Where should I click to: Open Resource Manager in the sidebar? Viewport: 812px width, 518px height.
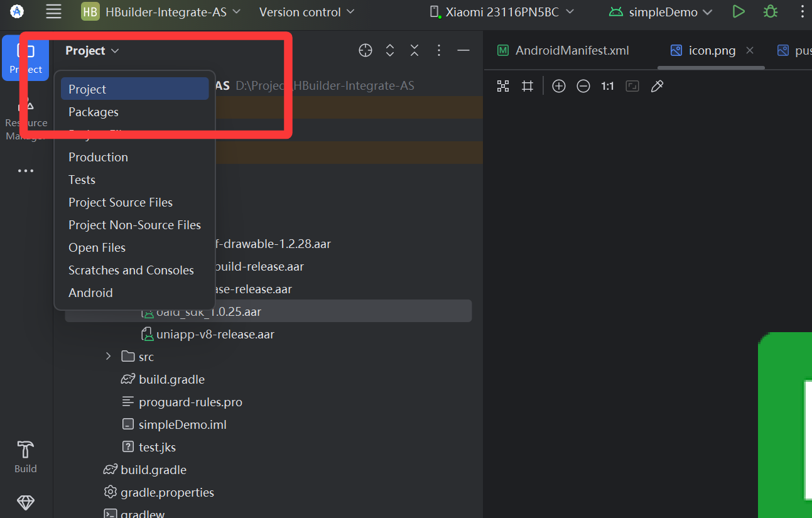point(26,119)
